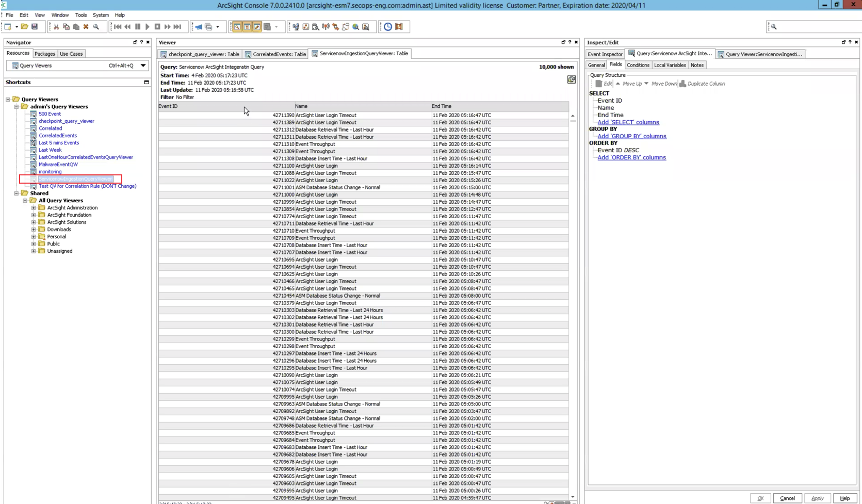Expand the ArcSight Solutions folder
The height and width of the screenshot is (504, 862).
coord(34,222)
